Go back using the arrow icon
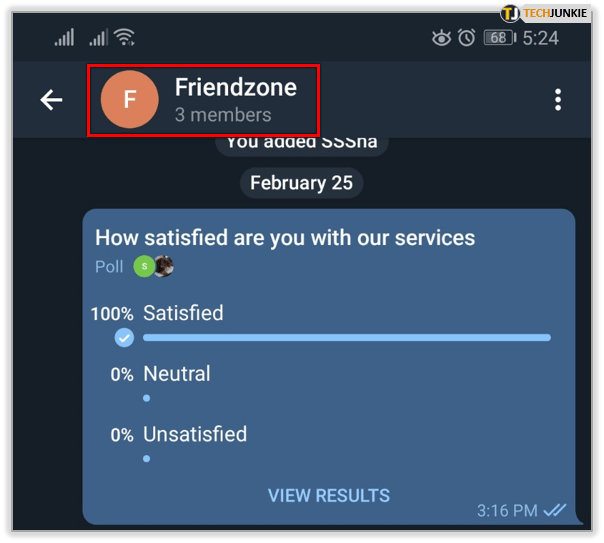Viewport: 604px width, 543px height. click(x=51, y=100)
